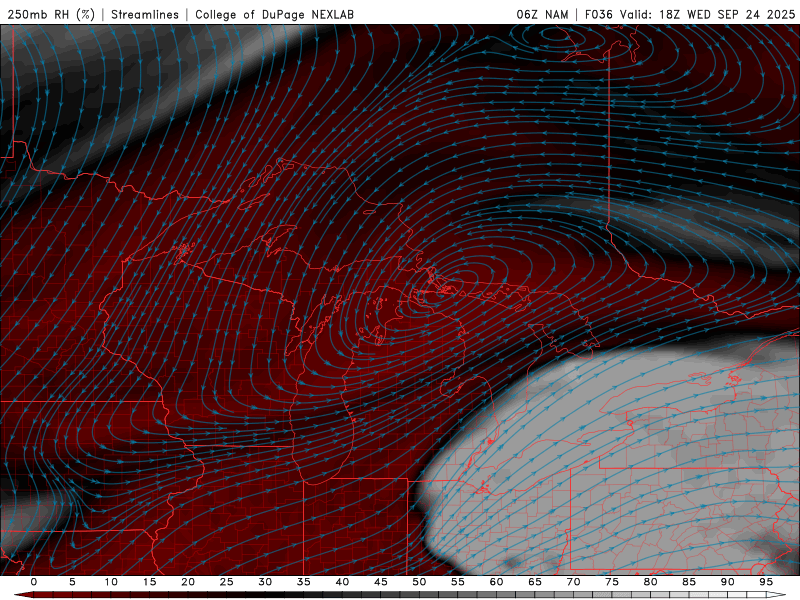Click the 'F036' forecast hour label

(x=599, y=15)
